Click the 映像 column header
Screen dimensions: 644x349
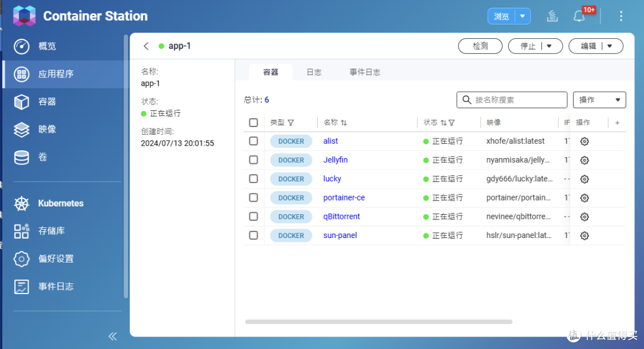pyautogui.click(x=494, y=122)
